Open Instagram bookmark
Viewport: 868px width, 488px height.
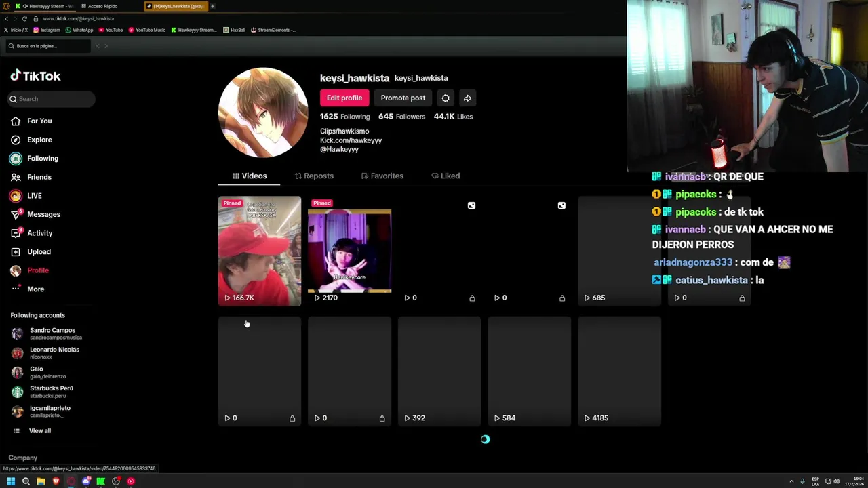pos(47,30)
